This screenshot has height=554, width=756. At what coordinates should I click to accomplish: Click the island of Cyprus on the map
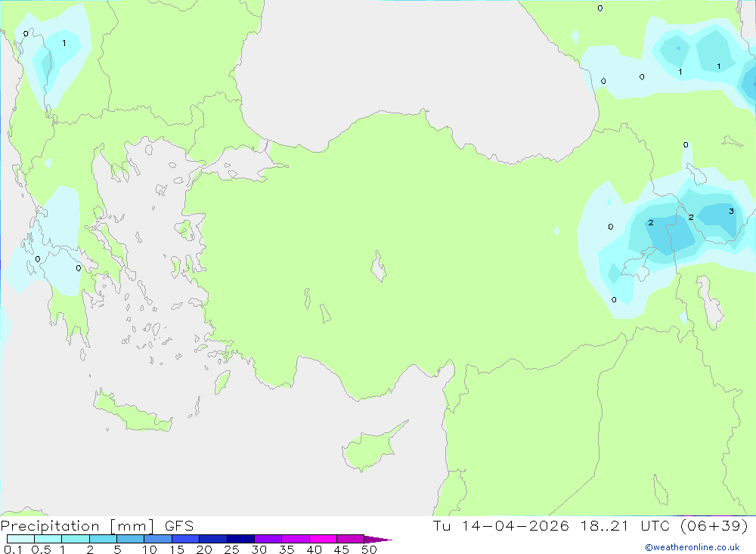(x=369, y=448)
